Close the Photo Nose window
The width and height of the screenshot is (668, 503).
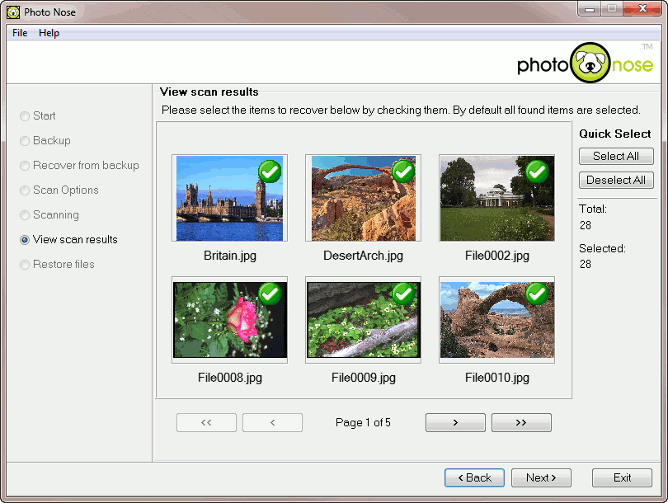coord(642,9)
